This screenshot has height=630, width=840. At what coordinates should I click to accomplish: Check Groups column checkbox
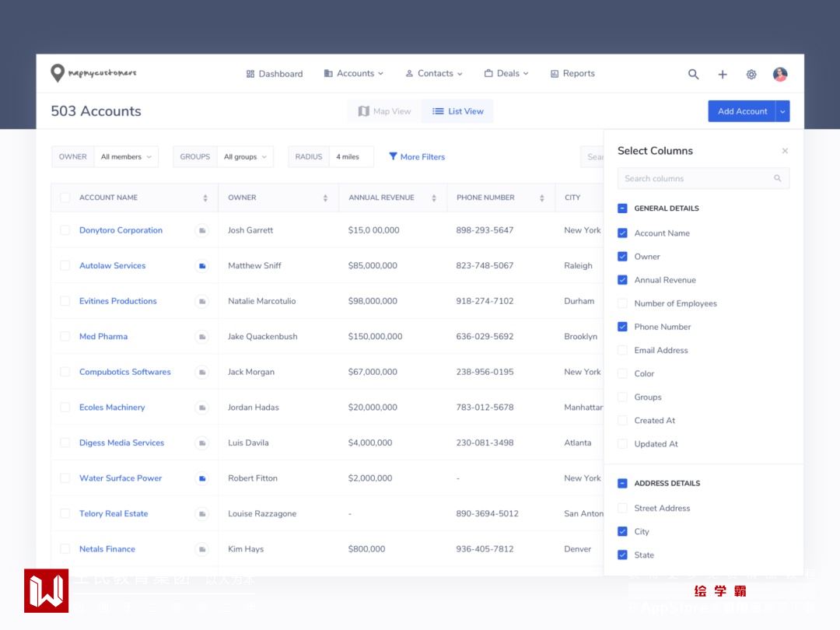pos(622,397)
